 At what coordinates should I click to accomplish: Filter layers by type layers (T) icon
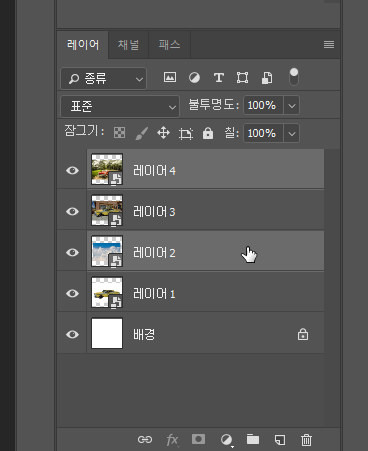[219, 78]
